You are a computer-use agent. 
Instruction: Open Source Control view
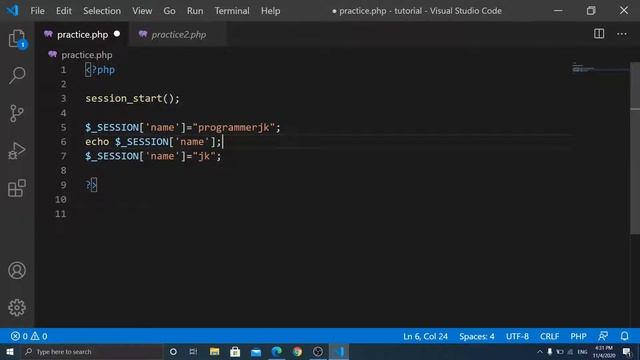click(x=17, y=113)
